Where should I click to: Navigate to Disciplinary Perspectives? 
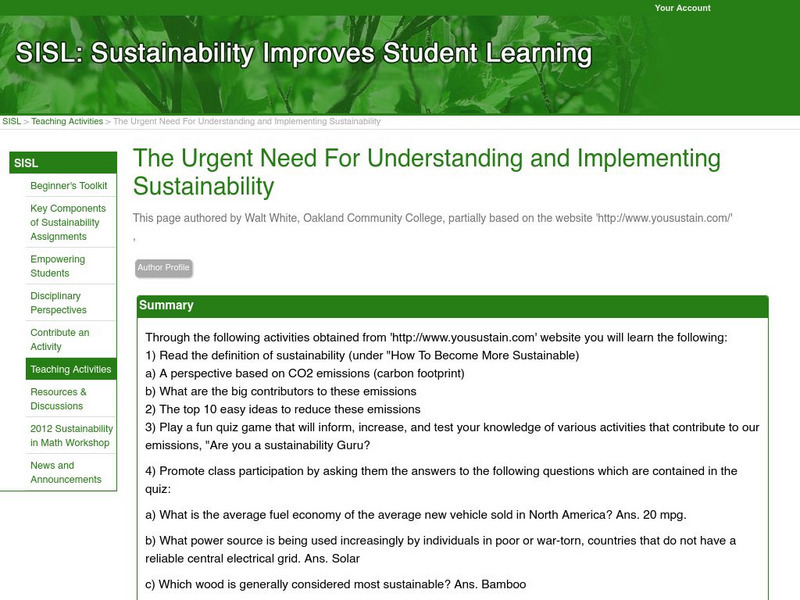point(58,303)
